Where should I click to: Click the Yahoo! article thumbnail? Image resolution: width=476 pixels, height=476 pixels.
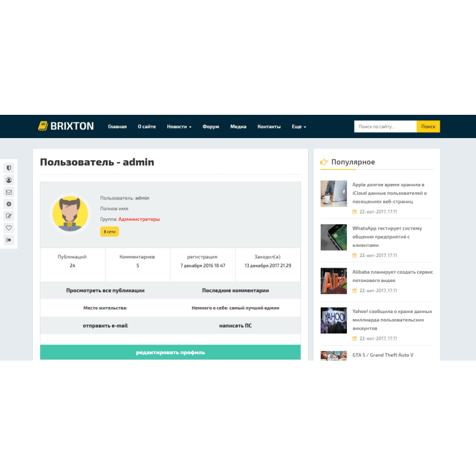(334, 320)
